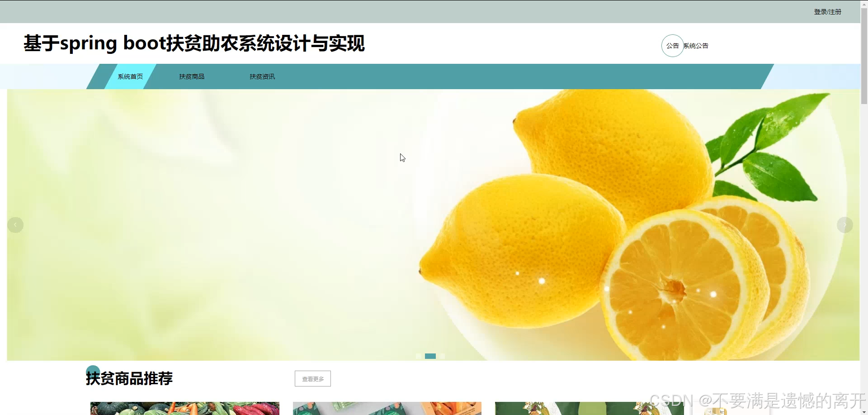Open the middle product card thumbnail
The image size is (868, 415).
(387, 408)
